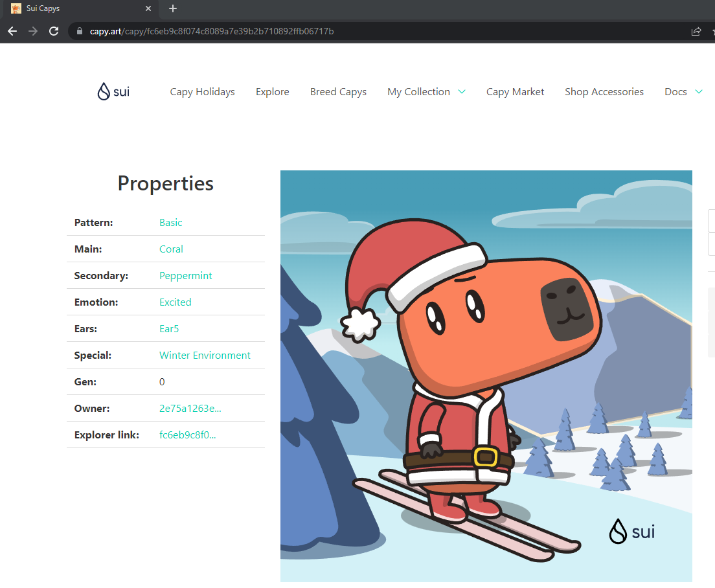Click the Gen value 0
Screen dimensions: 715x588
pos(162,382)
